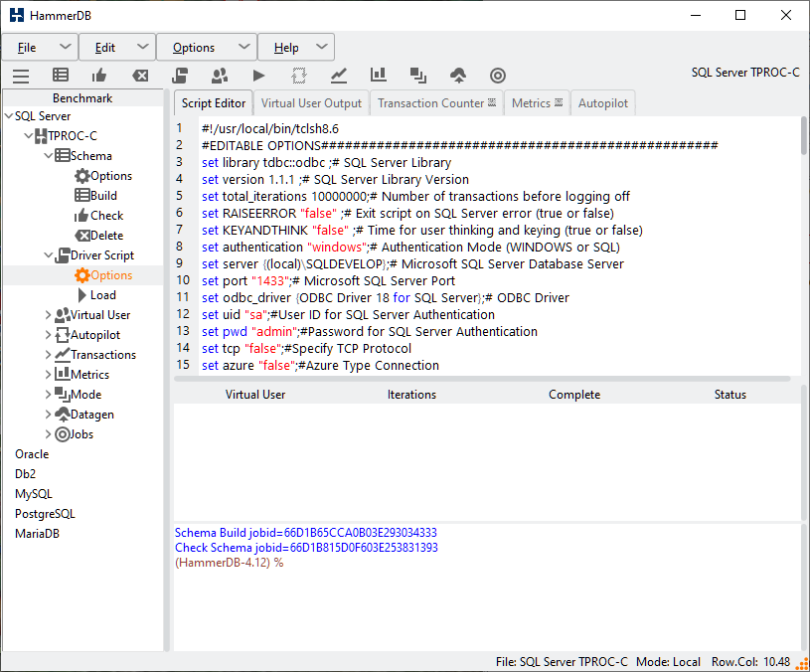Click the Create Virtual Users toolbar icon
The image size is (810, 672).
click(x=220, y=76)
